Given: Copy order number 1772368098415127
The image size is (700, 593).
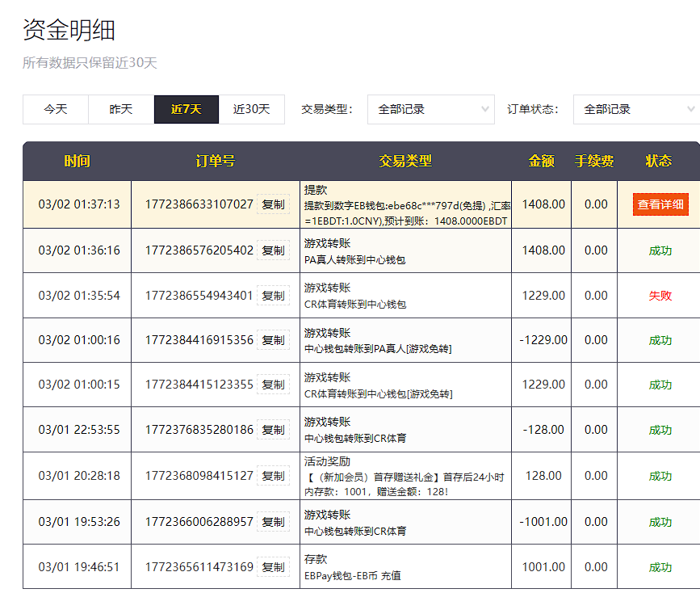Looking at the screenshot, I should pyautogui.click(x=273, y=476).
